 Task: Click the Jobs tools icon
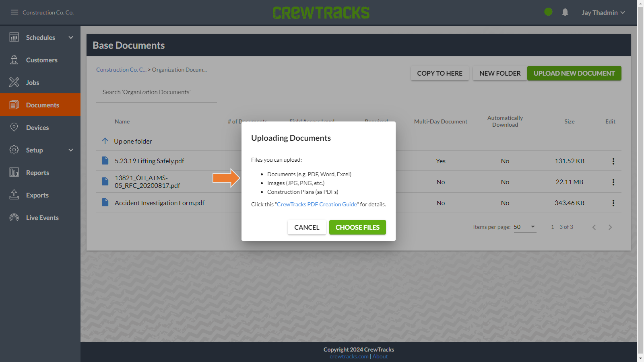14,82
